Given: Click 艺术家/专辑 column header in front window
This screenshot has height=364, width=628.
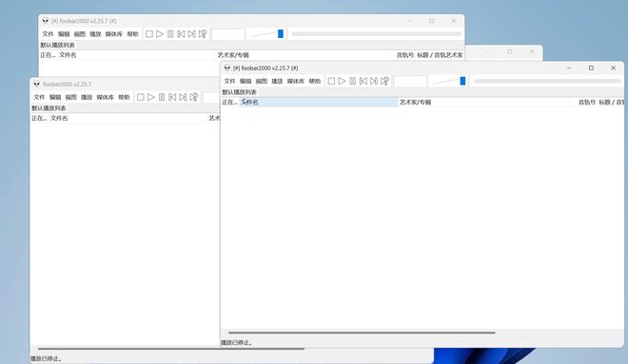Looking at the screenshot, I should tap(415, 102).
